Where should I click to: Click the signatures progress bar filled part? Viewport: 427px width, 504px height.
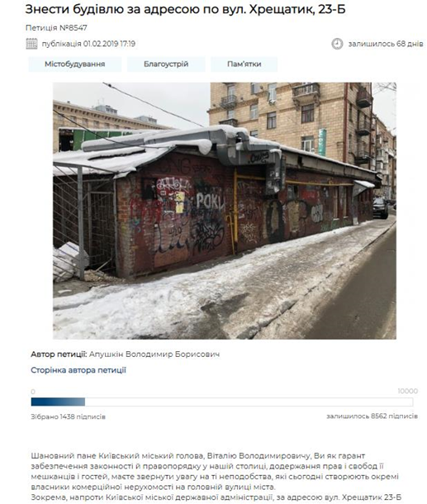pos(58,402)
